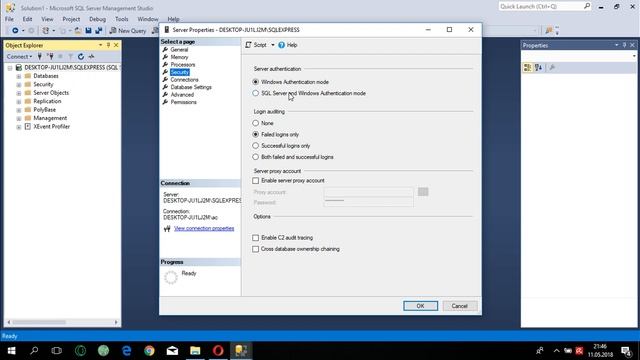Expand the Server Objects node

19,93
